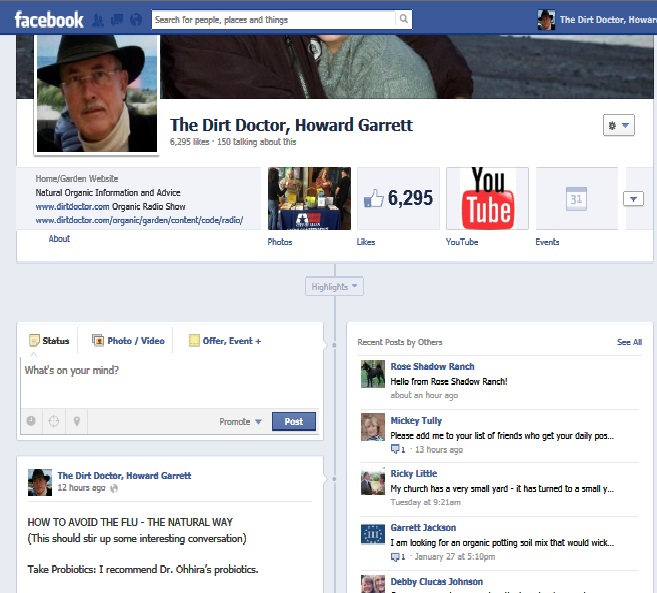
Task: Click the targeting crosshair icon in composer
Action: [x=54, y=422]
